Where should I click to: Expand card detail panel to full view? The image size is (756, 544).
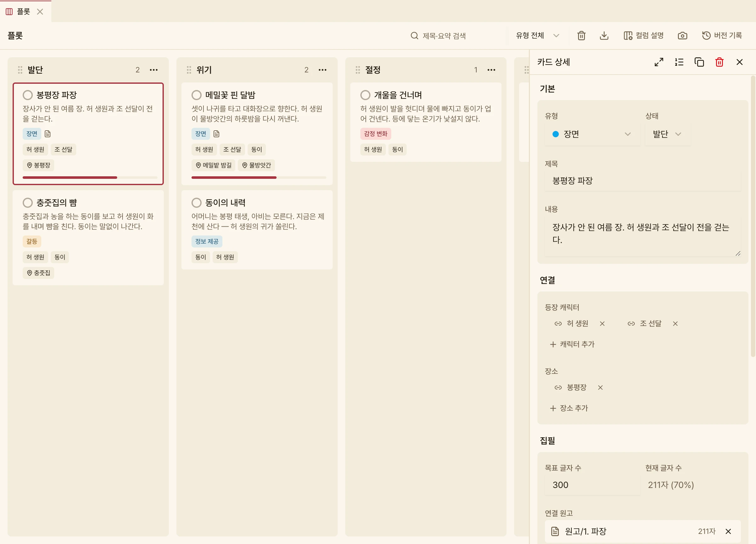(x=659, y=62)
